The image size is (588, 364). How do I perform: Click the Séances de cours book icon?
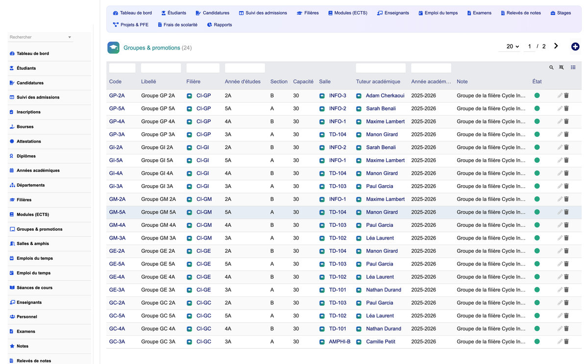pos(12,288)
